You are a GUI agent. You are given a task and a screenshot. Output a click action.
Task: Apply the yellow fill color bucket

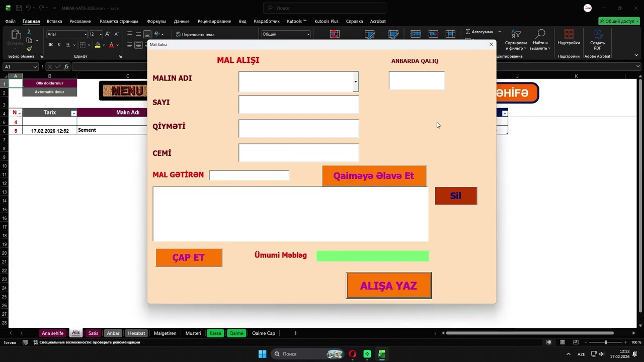tap(98, 45)
